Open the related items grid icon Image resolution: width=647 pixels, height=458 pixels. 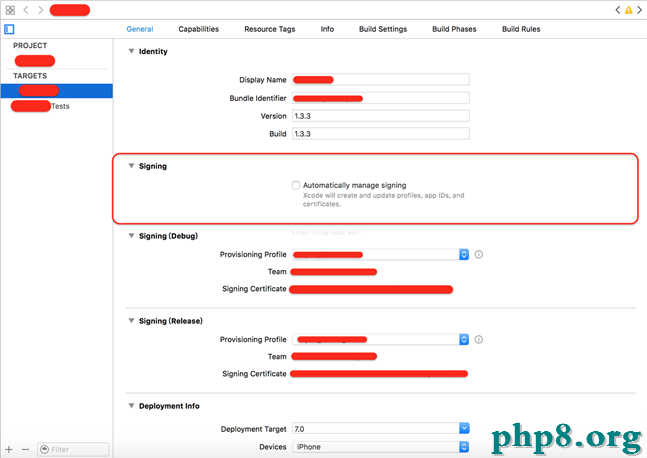10,10
